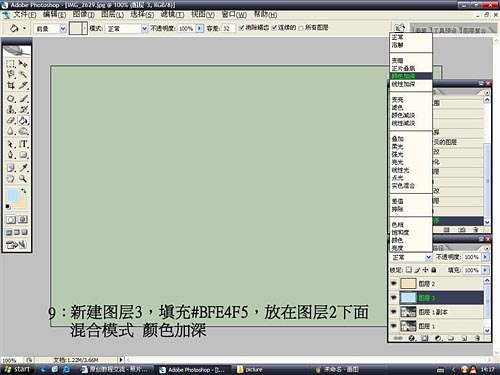
Task: Click Adobe Photoshop taskbar button
Action: [193, 369]
